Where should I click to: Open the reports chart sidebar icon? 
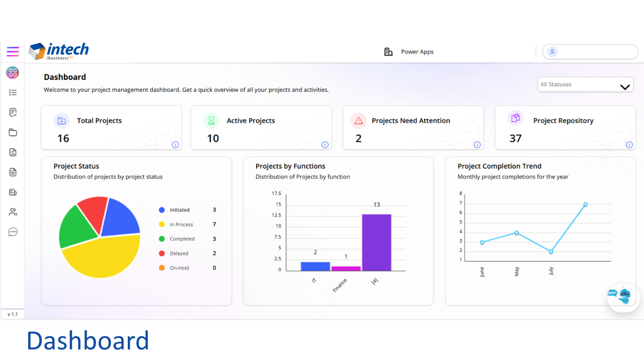13,152
